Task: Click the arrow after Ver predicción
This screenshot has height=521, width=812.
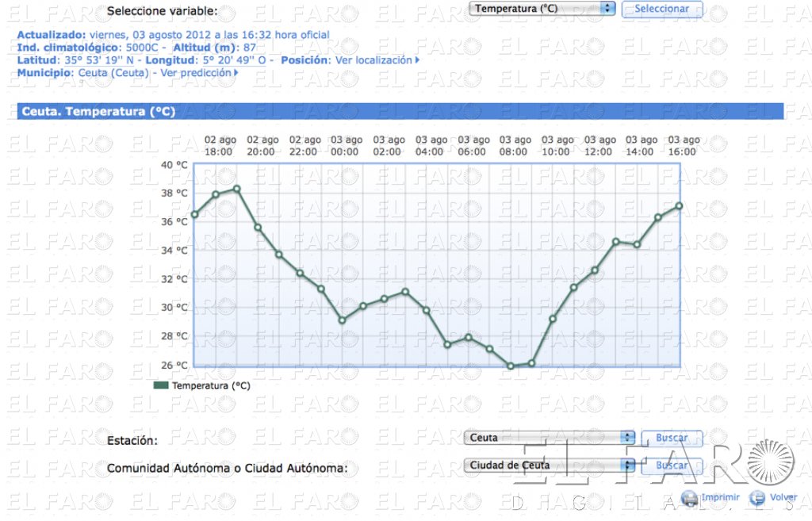Action: (236, 73)
